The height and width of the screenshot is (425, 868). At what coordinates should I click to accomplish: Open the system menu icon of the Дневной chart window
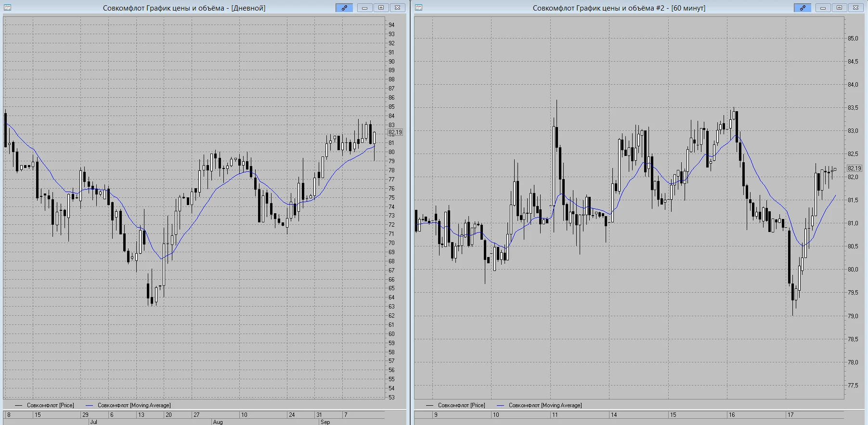[x=8, y=8]
